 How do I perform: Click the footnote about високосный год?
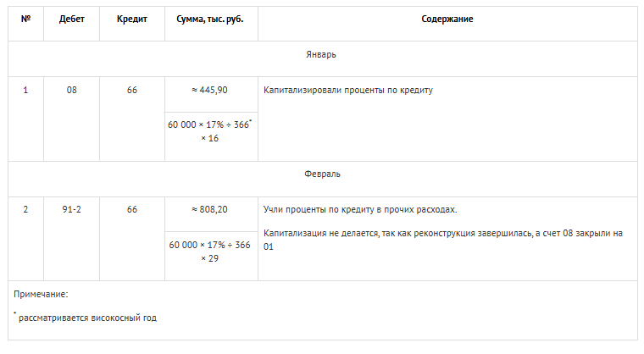pos(87,318)
